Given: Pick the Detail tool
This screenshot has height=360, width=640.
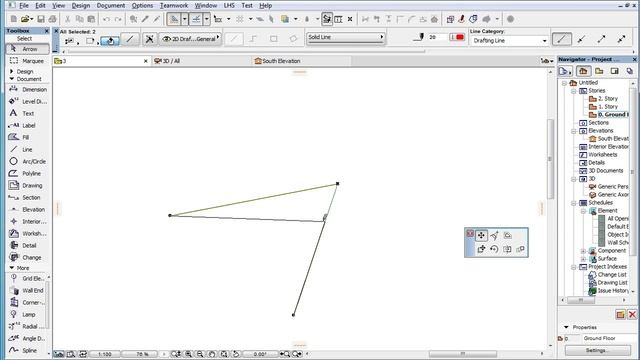Looking at the screenshot, I should 27,246.
